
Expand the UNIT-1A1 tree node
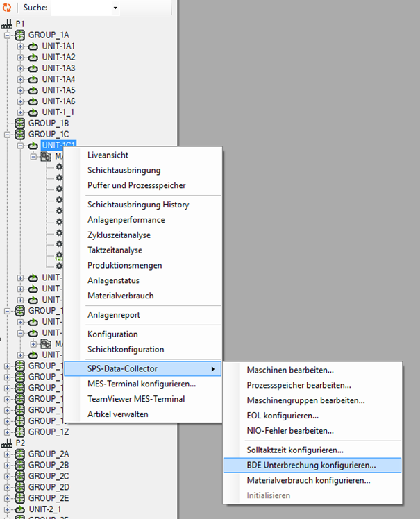tap(21, 46)
